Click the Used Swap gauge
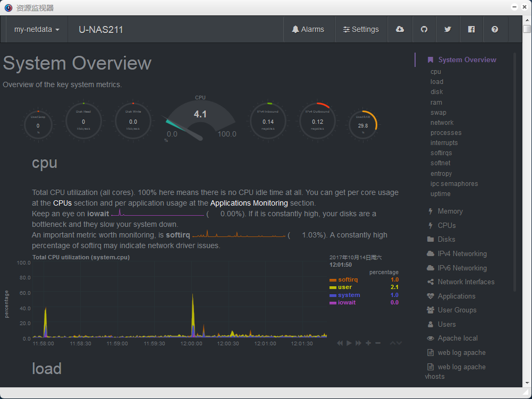Viewport: 532px width, 399px height. coord(38,124)
